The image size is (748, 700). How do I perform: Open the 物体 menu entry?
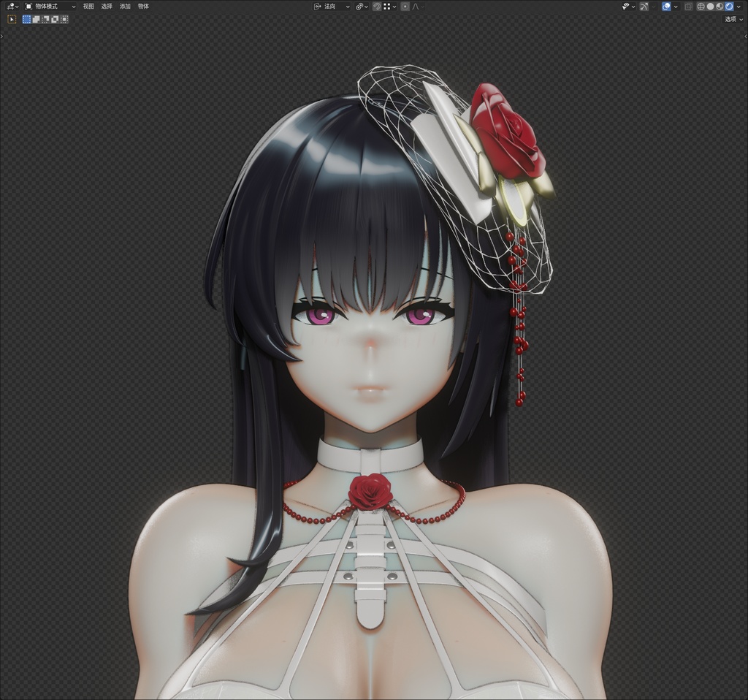pos(145,6)
